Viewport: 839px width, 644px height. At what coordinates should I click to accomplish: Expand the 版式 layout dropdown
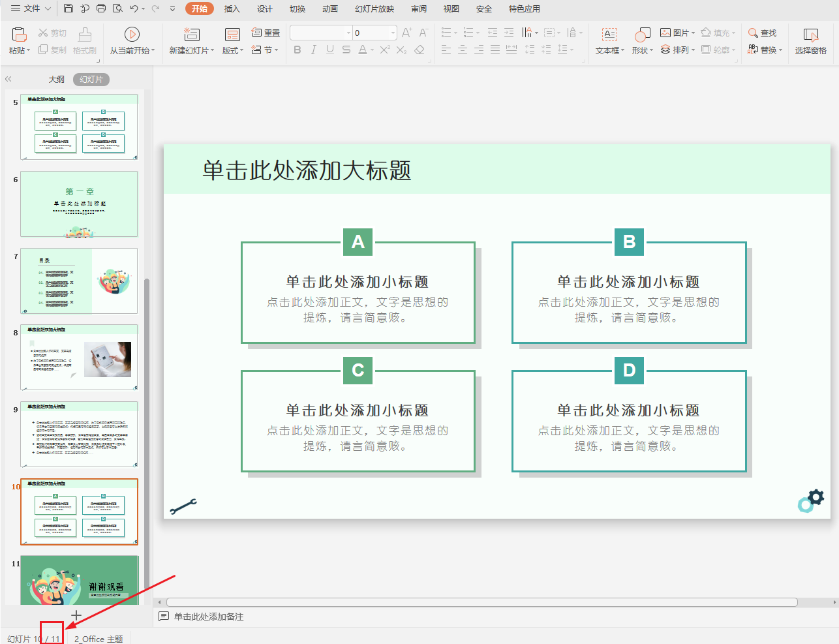tap(233, 50)
